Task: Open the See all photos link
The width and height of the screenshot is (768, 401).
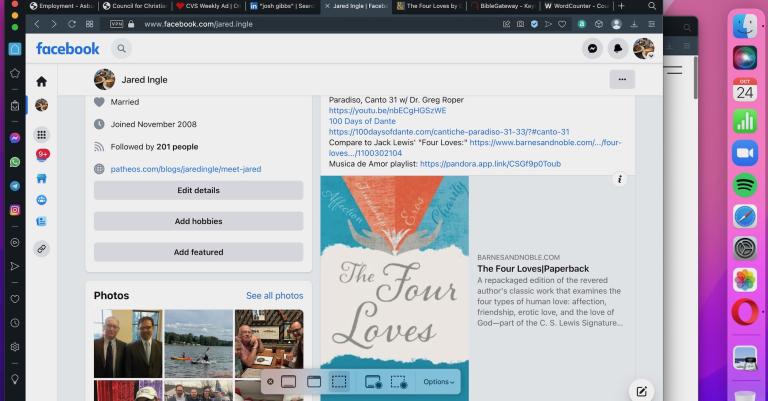Action: click(274, 296)
